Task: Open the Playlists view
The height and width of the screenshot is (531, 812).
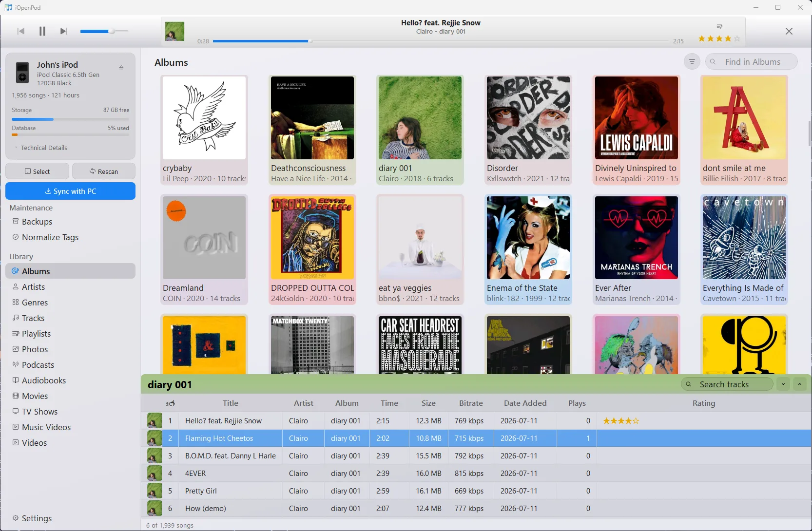Action: 70,334
